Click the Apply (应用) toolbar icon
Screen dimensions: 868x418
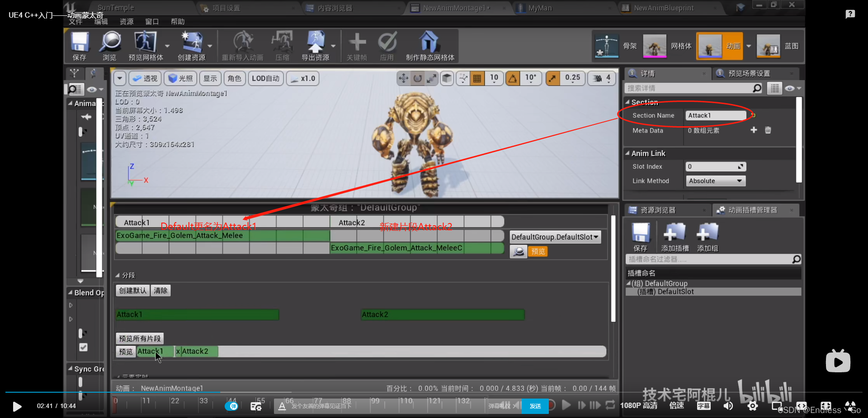click(387, 46)
